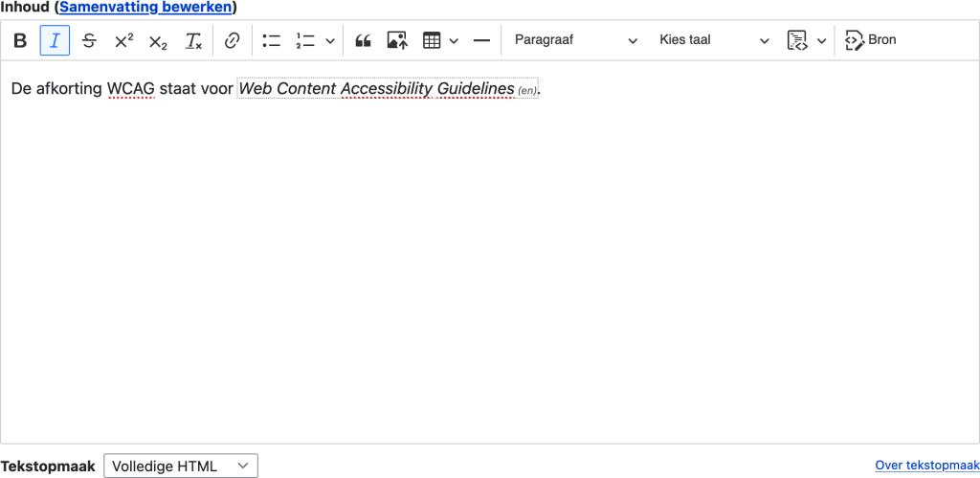980x478 pixels.
Task: Click the italic text Accessibility
Action: (387, 89)
